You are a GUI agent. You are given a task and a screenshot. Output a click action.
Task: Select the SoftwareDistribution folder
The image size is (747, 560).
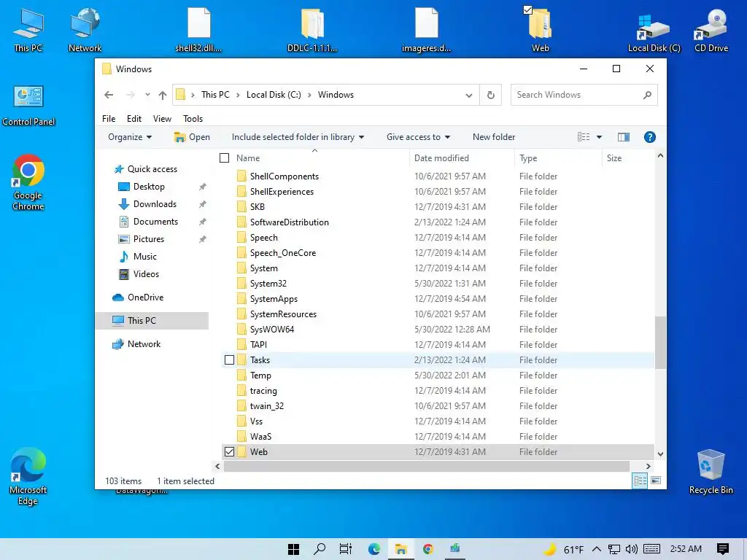(438, 222)
